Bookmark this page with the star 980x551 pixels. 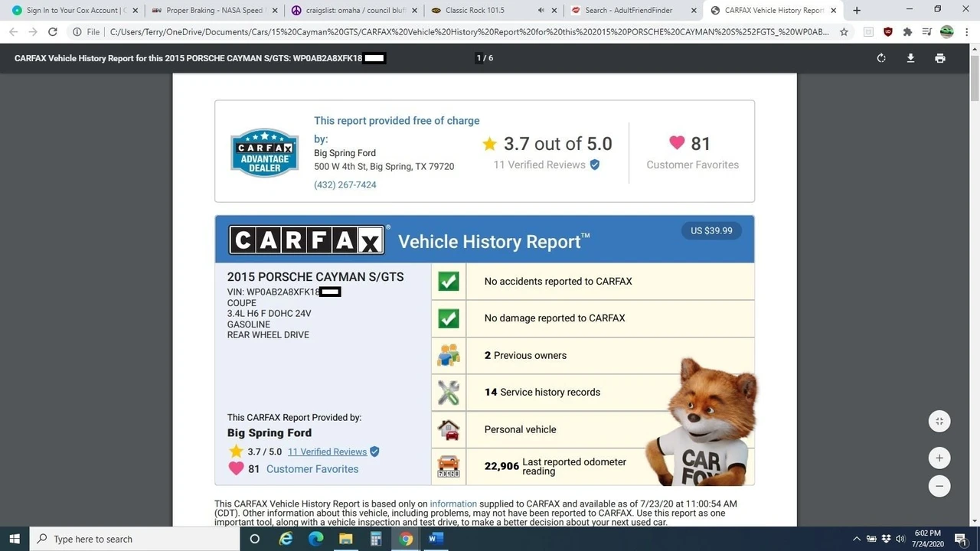point(844,32)
